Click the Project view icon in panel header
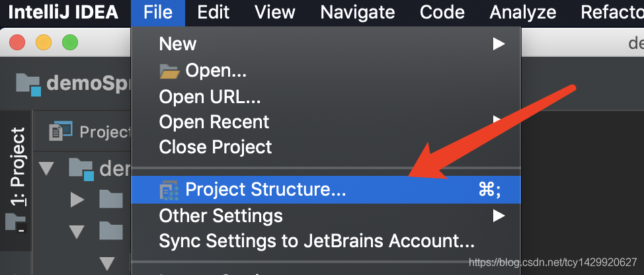644x275 pixels. coord(61,131)
